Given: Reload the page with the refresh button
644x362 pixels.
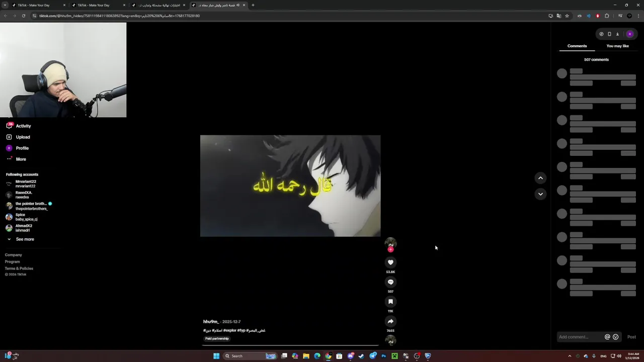Looking at the screenshot, I should coord(23,16).
